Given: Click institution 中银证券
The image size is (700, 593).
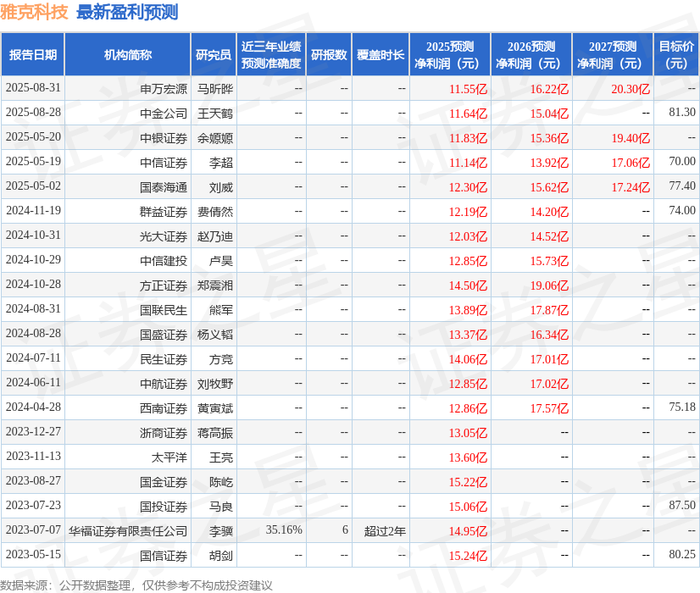Looking at the screenshot, I should tap(164, 138).
